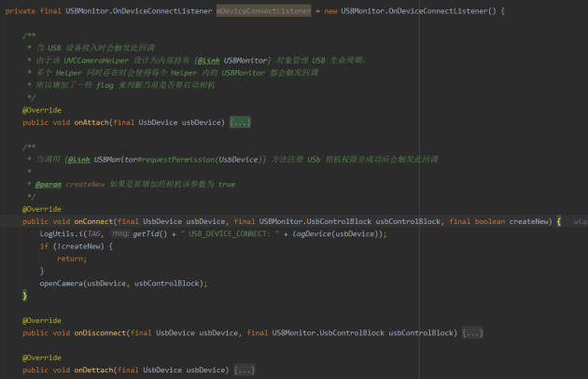Click the private keyword on first line
This screenshot has width=588, height=379.
point(21,11)
